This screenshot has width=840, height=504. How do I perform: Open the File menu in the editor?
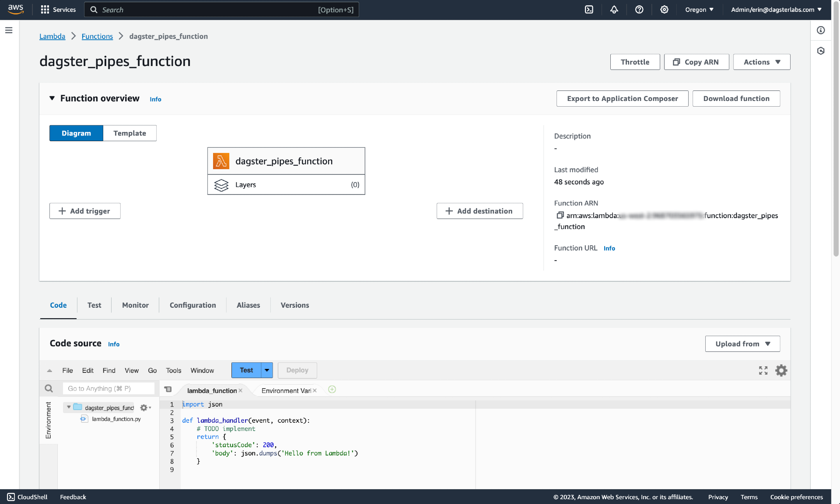tap(67, 370)
